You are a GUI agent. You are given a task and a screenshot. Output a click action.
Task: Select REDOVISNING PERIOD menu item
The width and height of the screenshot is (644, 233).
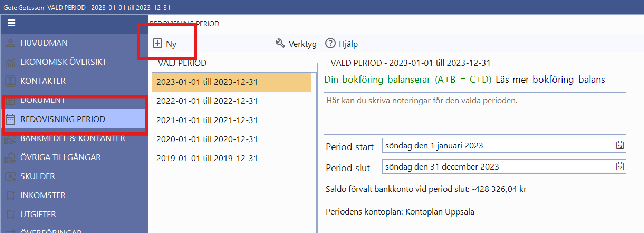tap(74, 119)
